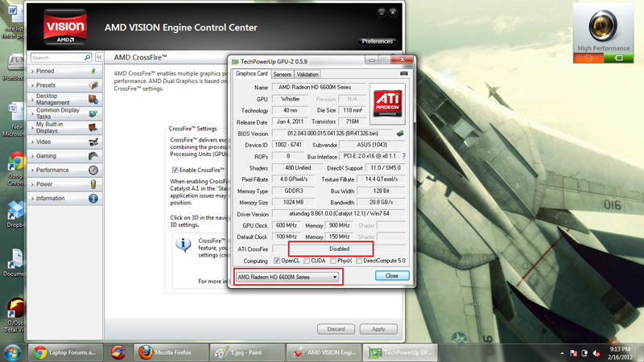This screenshot has width=644, height=362.
Task: Toggle the OpenCL checkbox
Action: click(277, 261)
